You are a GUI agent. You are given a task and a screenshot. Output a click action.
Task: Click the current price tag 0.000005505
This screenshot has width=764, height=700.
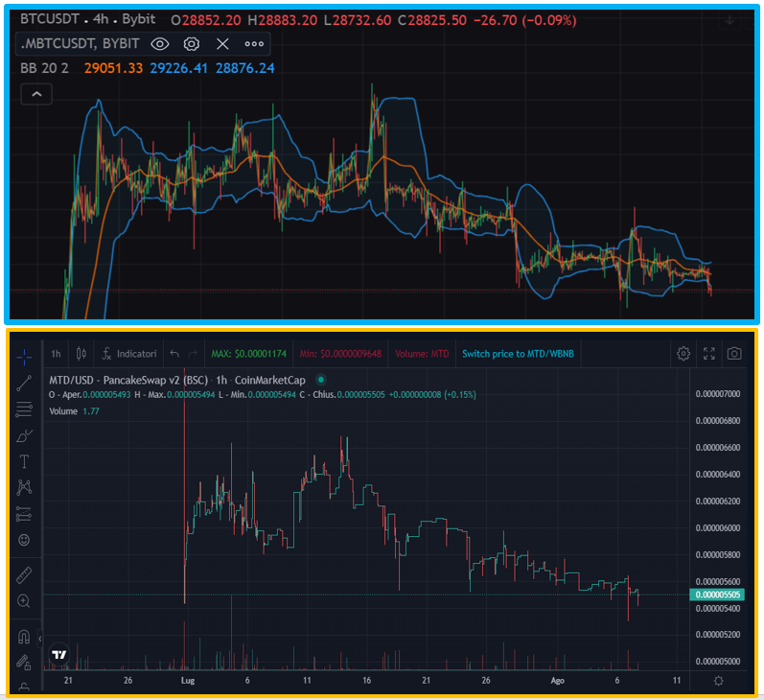pos(718,595)
